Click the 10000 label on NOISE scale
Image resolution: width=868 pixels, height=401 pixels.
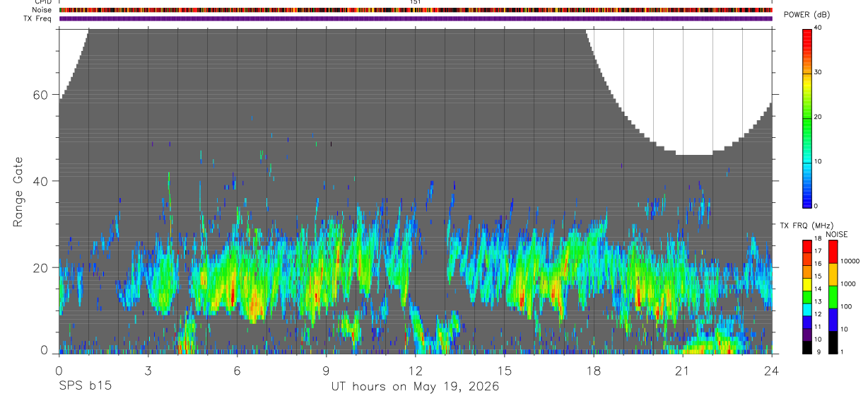(850, 261)
